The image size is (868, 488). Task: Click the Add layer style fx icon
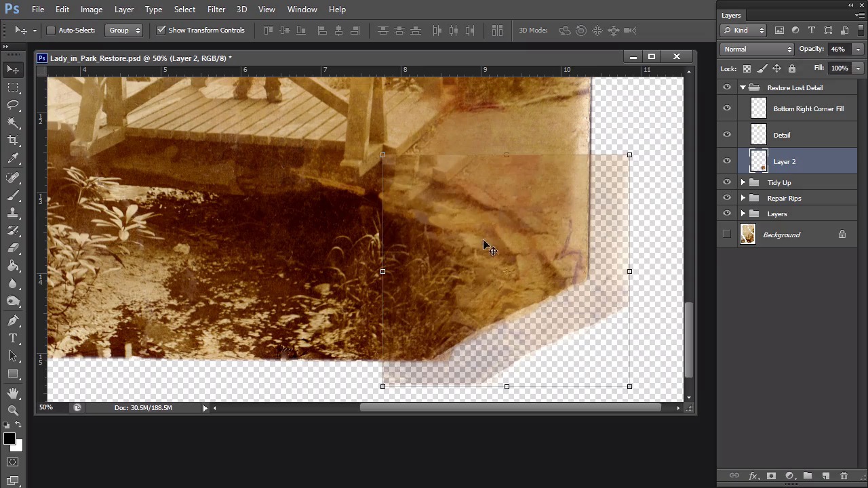(x=753, y=476)
